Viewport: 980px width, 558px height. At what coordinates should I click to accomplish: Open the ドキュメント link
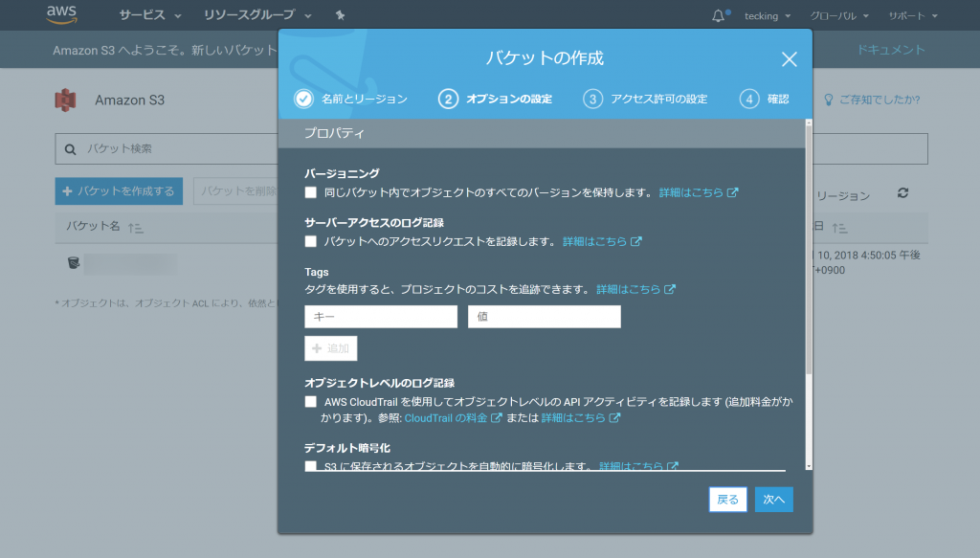pyautogui.click(x=891, y=50)
